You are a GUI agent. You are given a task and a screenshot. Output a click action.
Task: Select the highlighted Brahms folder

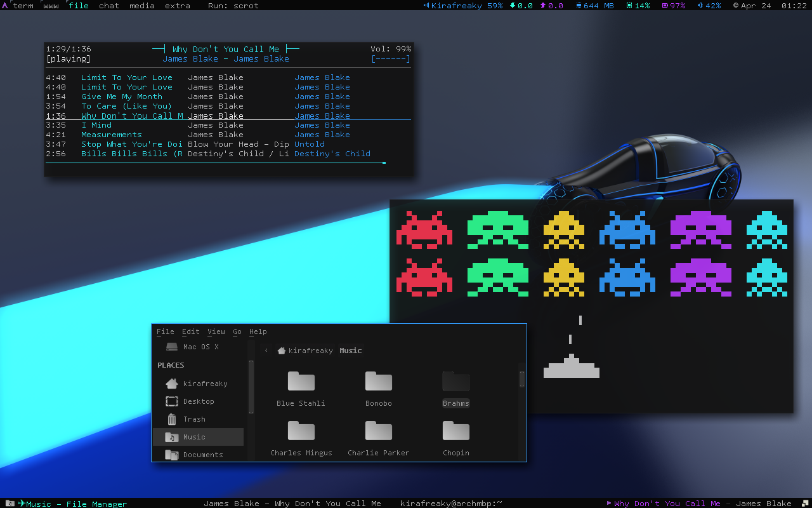[456, 389]
